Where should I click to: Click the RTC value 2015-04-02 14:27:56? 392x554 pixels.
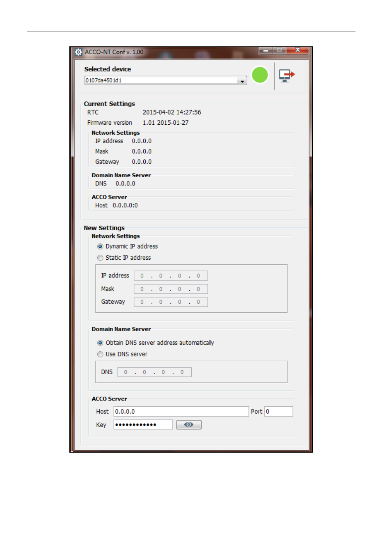172,112
